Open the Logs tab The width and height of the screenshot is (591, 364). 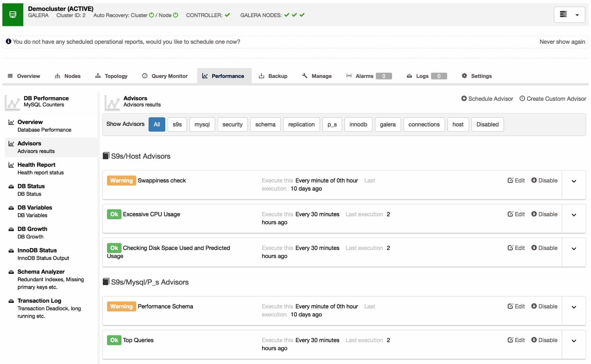(x=427, y=76)
